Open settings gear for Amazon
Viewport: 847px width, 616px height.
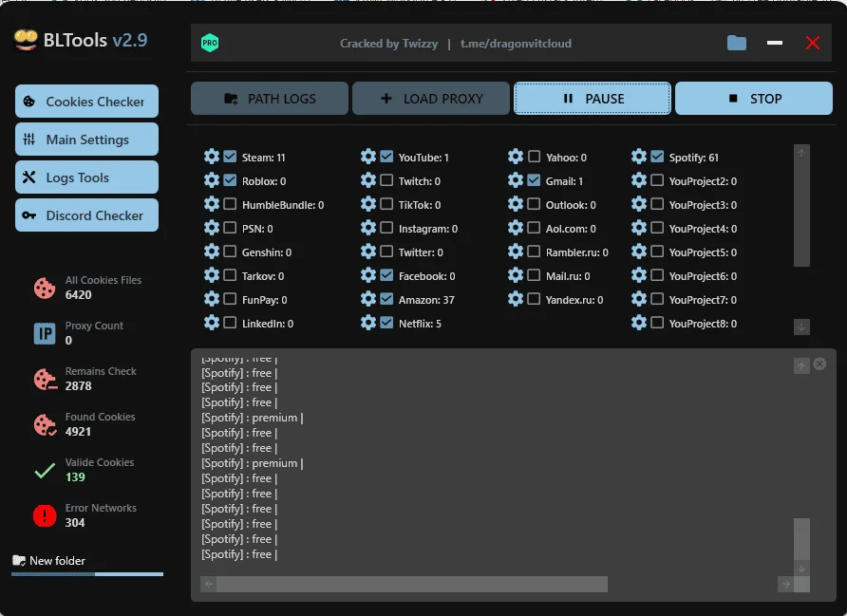[368, 299]
